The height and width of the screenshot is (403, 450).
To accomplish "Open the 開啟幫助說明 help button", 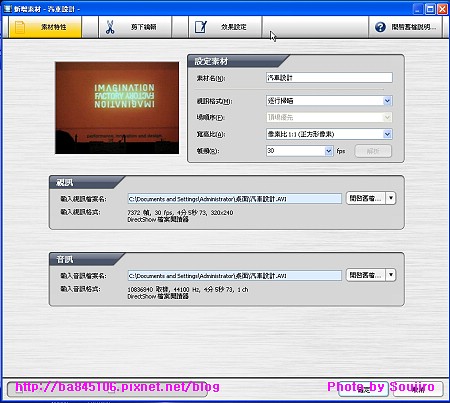I will click(405, 27).
